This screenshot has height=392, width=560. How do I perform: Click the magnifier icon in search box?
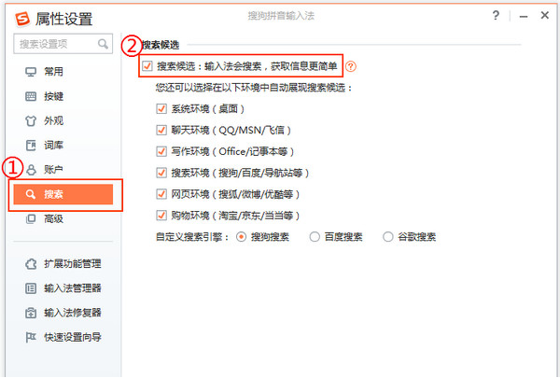103,44
